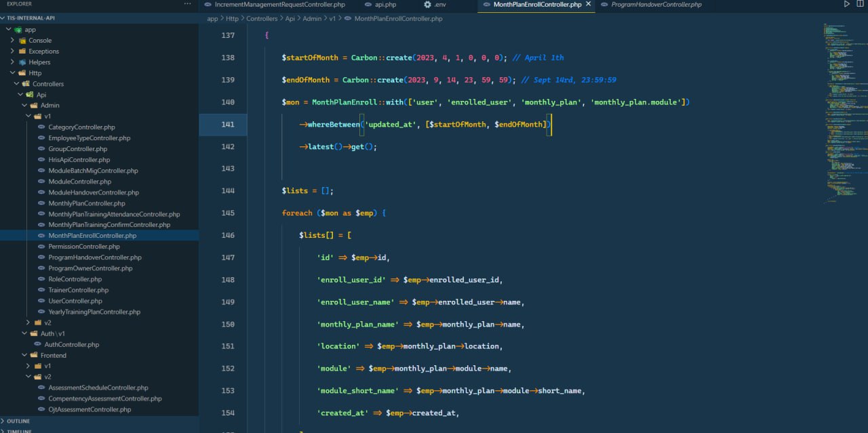Click the Console folder icon
Screen dimensions: 868x433
(22, 41)
